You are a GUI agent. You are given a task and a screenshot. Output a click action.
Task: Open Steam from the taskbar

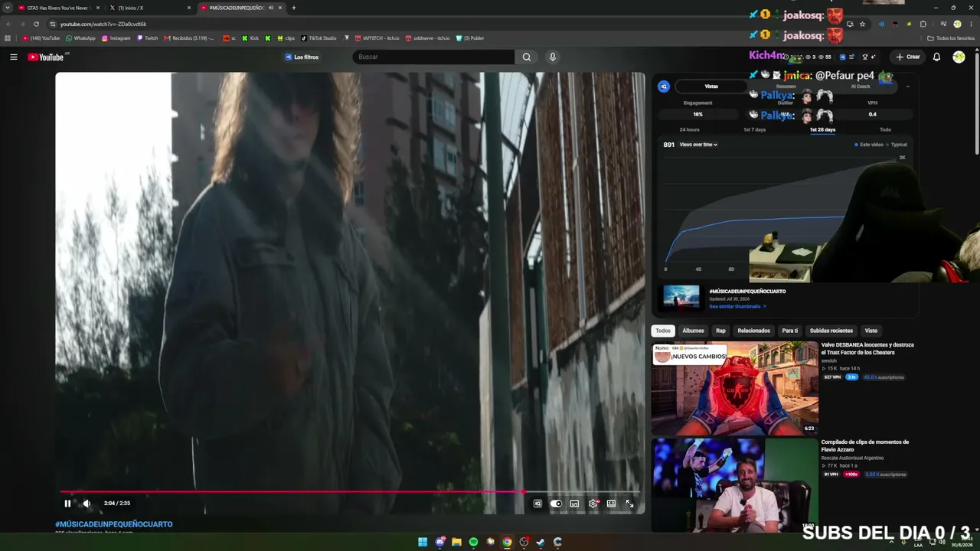(x=541, y=542)
